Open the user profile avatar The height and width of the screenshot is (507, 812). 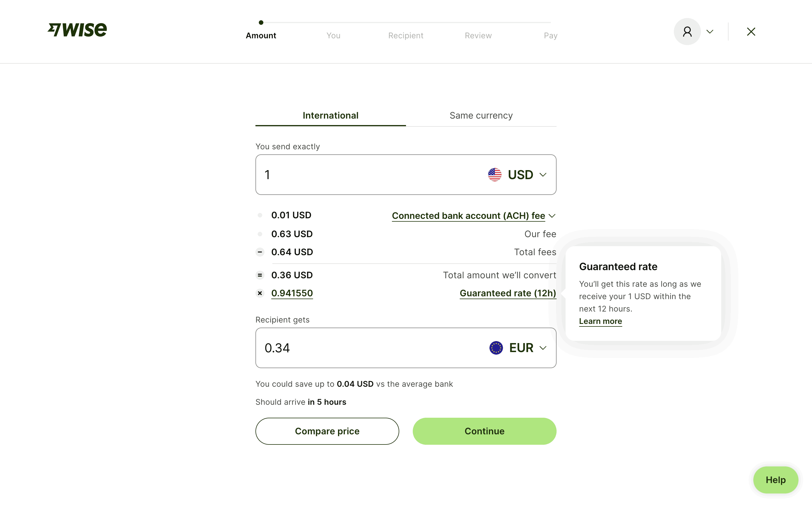tap(687, 32)
